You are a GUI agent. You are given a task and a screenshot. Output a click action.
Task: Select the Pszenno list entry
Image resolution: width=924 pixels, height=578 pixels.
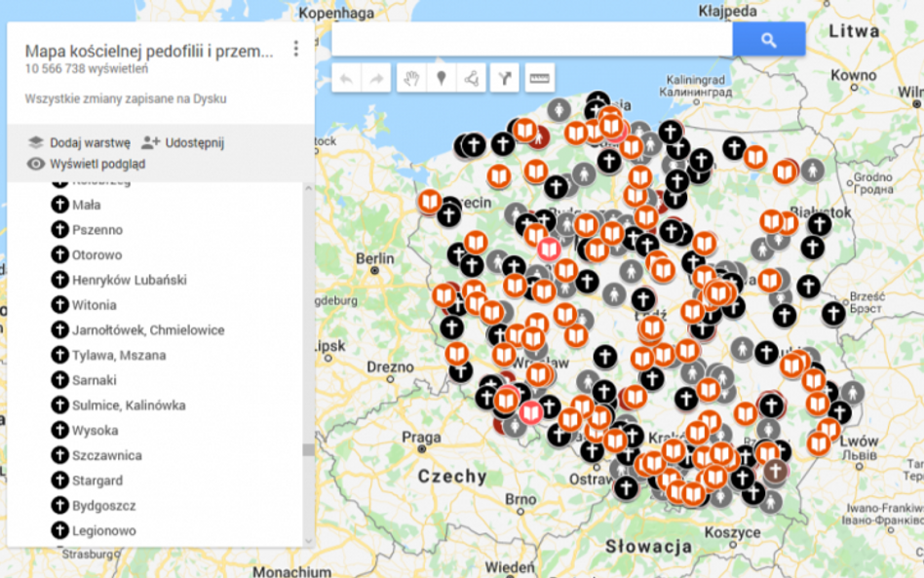[x=97, y=230]
